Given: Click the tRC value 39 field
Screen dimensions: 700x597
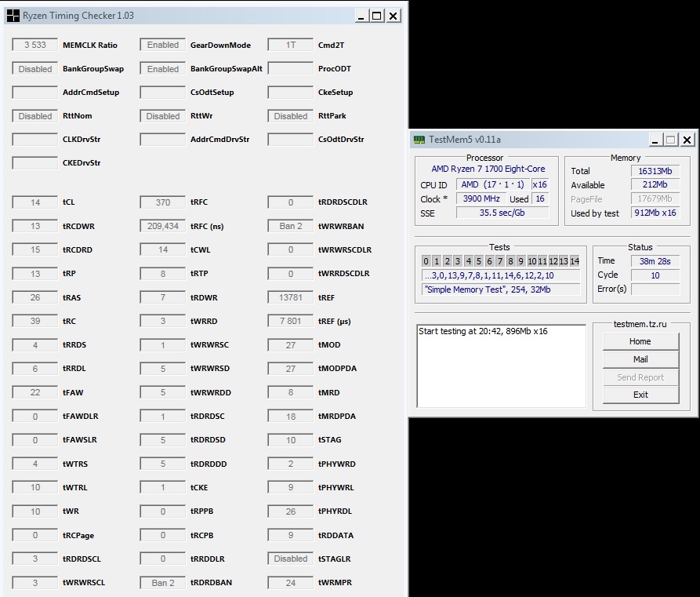Looking at the screenshot, I should (x=34, y=322).
